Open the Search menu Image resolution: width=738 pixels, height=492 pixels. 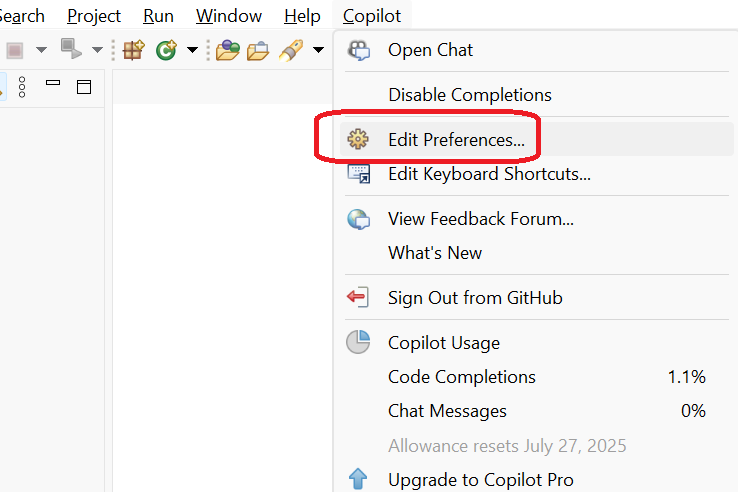[22, 16]
